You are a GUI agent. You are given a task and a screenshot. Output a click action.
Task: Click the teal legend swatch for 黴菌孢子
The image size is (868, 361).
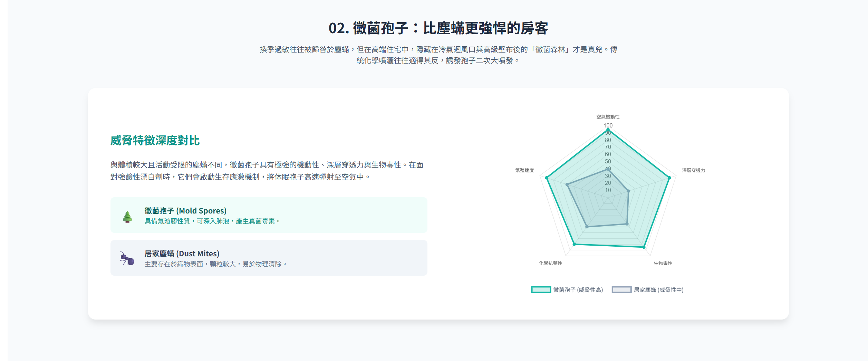click(541, 290)
